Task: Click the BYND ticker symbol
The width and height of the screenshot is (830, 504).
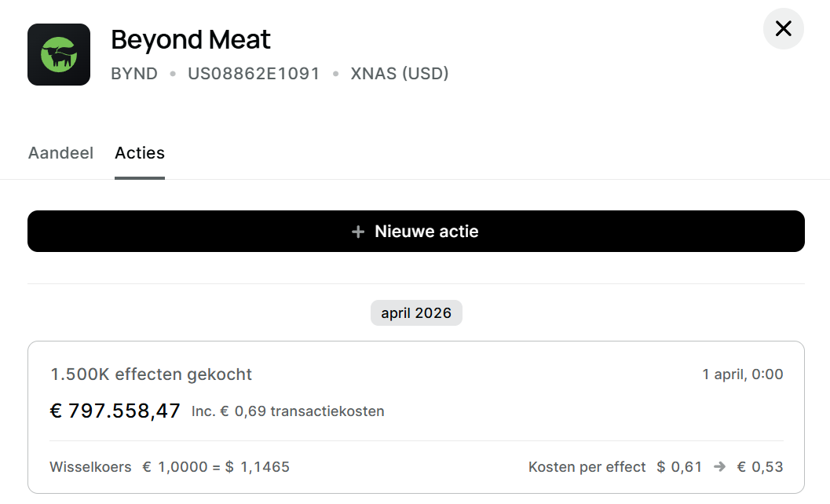Action: [134, 74]
